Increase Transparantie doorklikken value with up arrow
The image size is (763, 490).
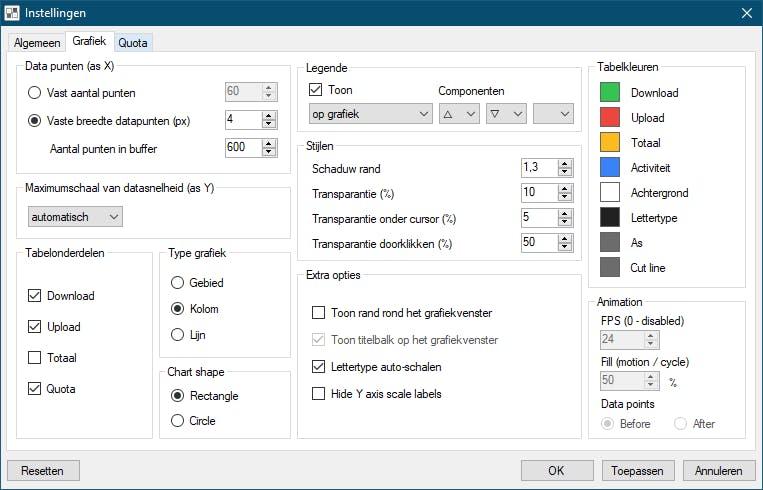(567, 238)
